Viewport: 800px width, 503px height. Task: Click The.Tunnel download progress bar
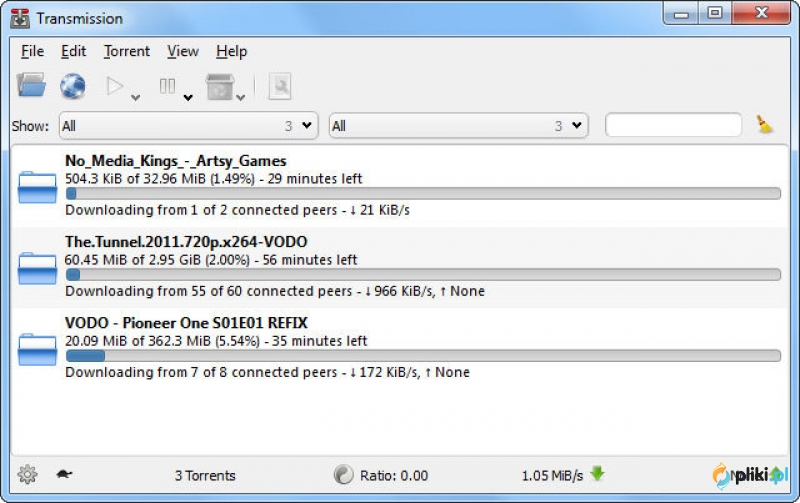pos(423,274)
